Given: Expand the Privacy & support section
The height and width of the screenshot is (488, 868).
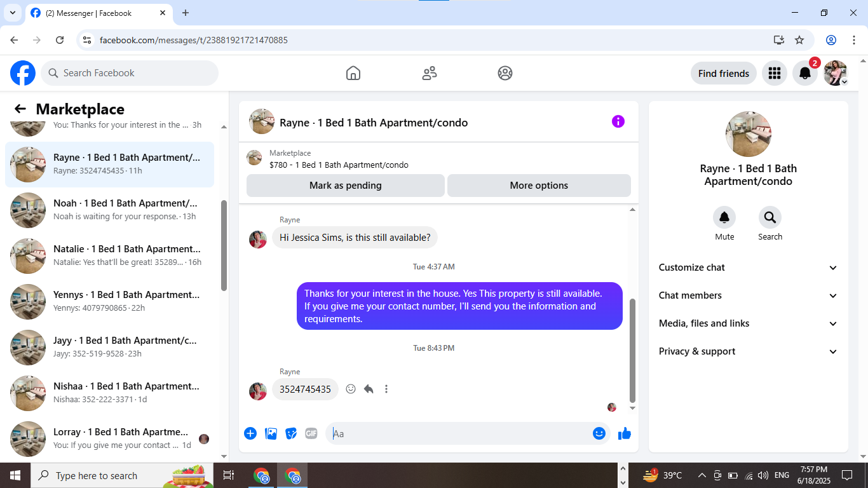Looking at the screenshot, I should (748, 351).
